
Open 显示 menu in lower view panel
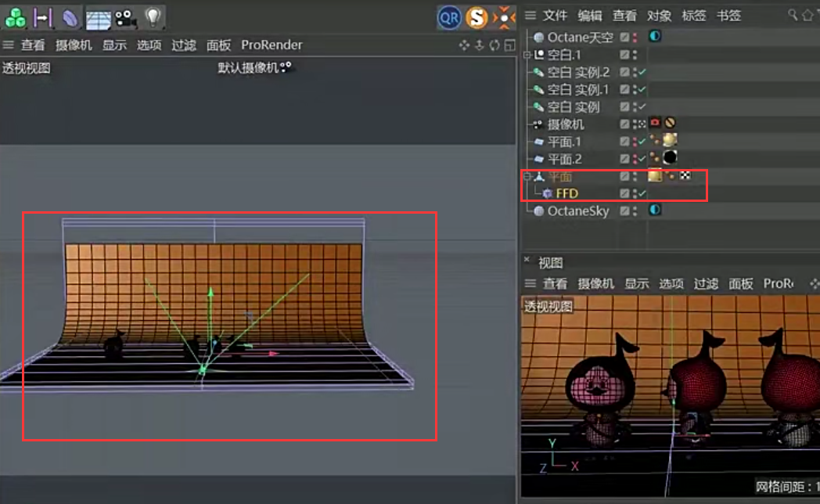636,283
